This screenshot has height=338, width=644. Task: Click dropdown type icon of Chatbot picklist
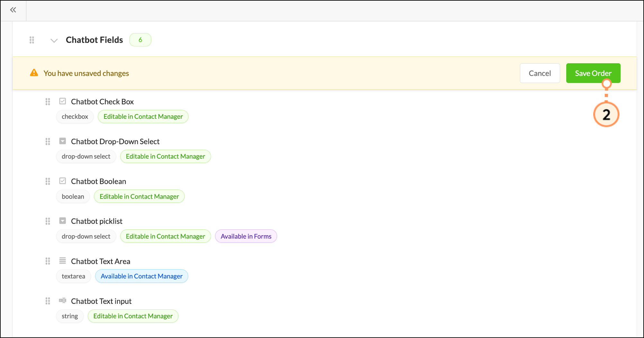(x=63, y=221)
